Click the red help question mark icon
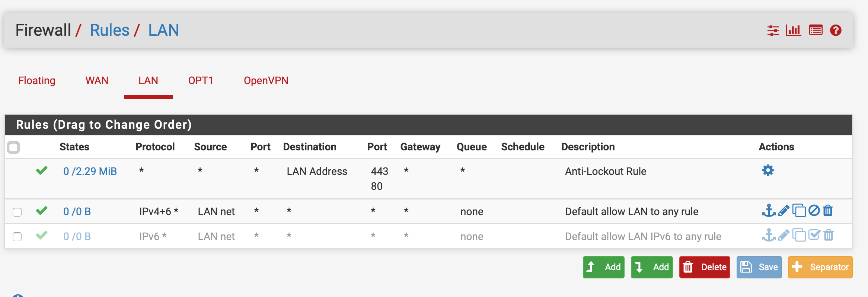The image size is (868, 297). (x=836, y=31)
